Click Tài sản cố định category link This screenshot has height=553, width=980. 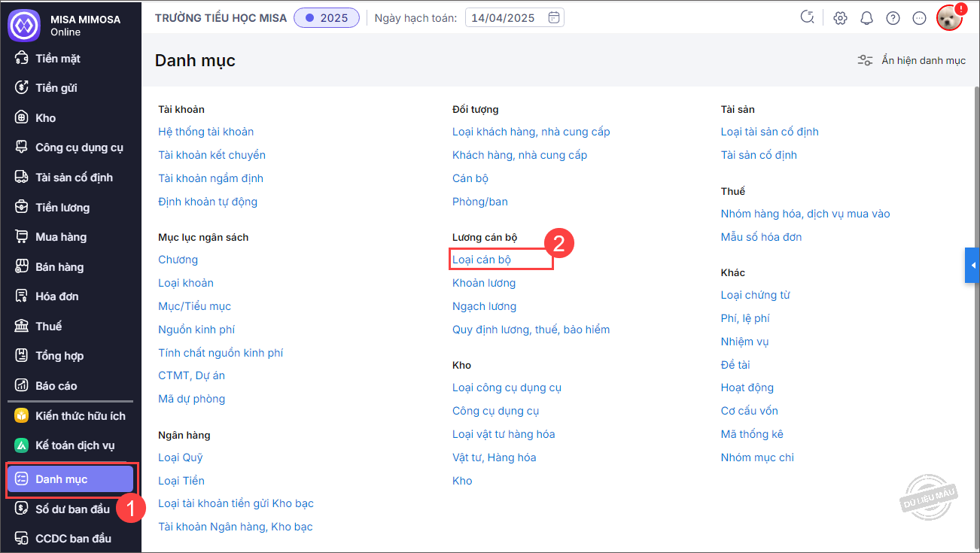[759, 155]
